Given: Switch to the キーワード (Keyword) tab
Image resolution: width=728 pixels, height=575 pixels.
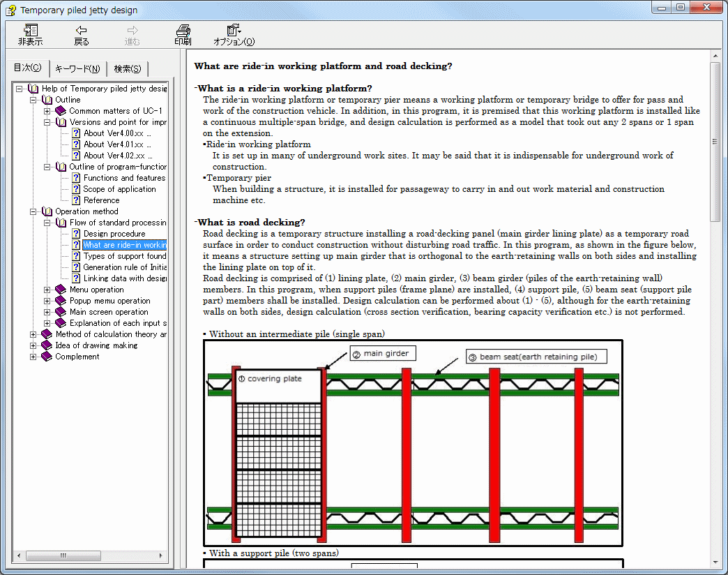Looking at the screenshot, I should tap(77, 69).
